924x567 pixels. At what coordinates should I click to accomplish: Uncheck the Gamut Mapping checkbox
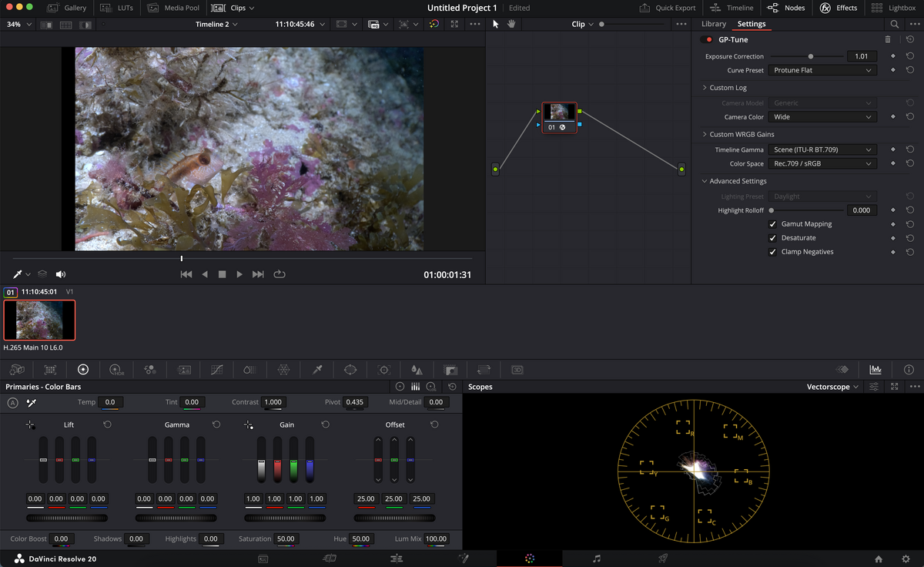point(772,224)
